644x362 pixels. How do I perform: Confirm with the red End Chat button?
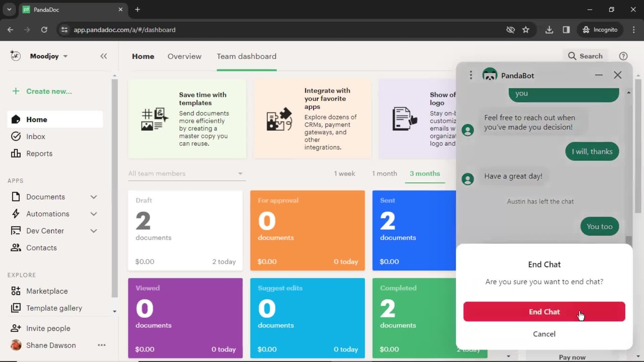(544, 312)
